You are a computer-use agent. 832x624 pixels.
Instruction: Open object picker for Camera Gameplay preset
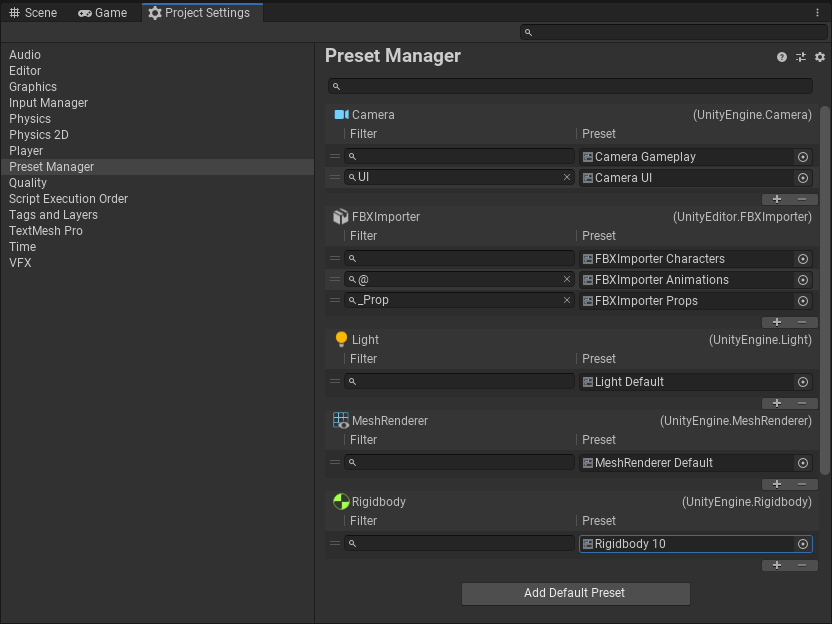click(x=803, y=157)
